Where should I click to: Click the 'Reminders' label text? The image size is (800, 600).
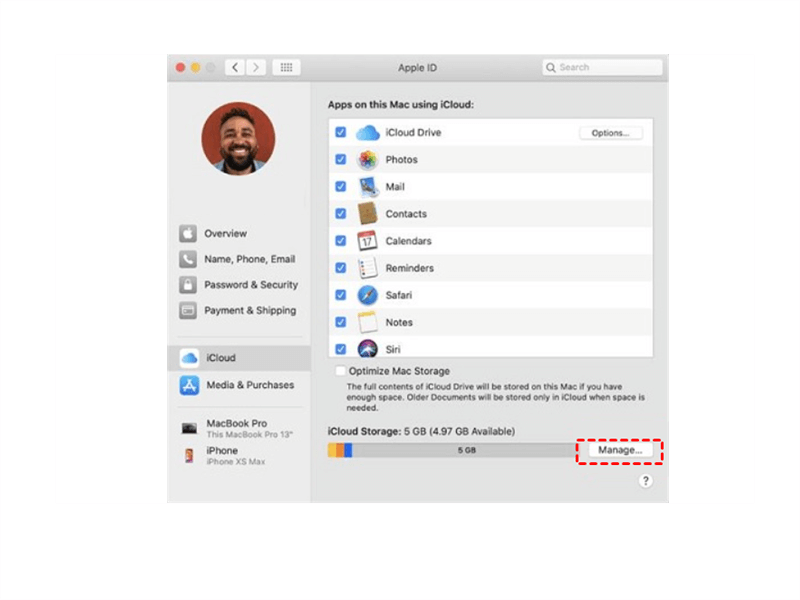pyautogui.click(x=410, y=268)
